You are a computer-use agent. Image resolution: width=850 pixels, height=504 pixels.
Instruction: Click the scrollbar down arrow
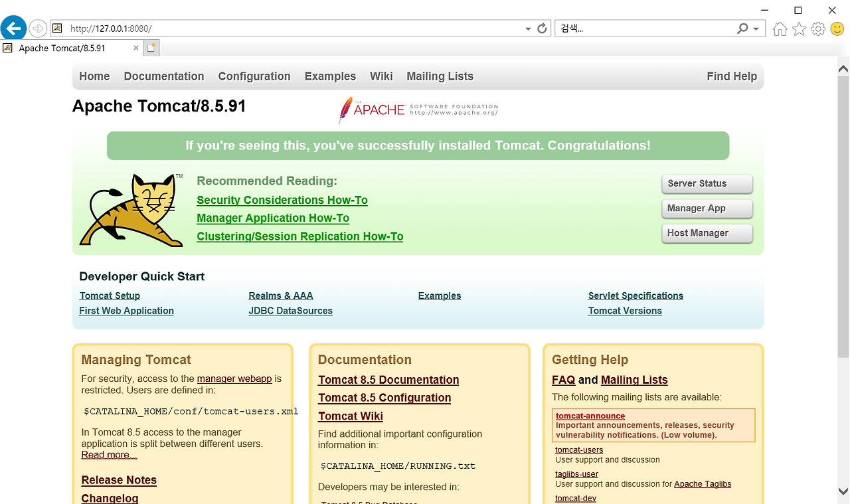[843, 492]
